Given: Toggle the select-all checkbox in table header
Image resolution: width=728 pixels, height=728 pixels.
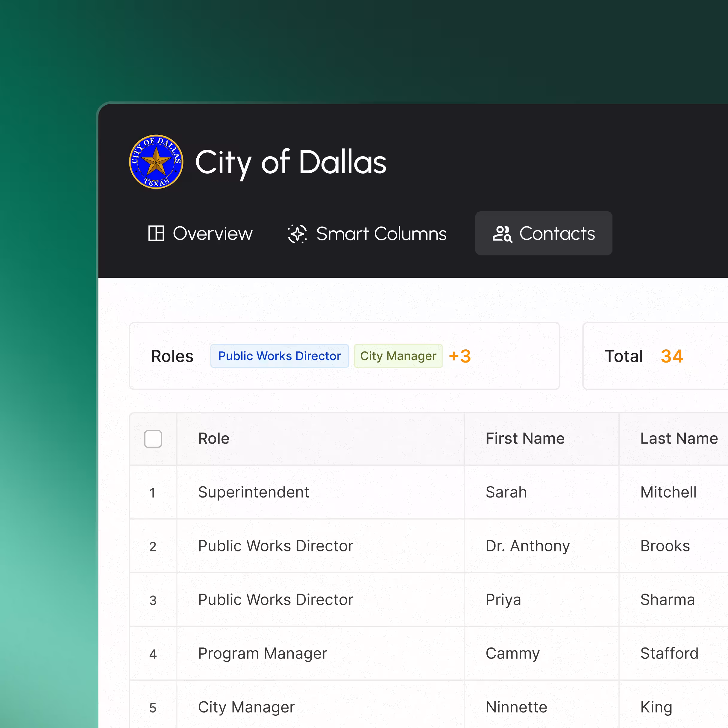Looking at the screenshot, I should (x=153, y=439).
